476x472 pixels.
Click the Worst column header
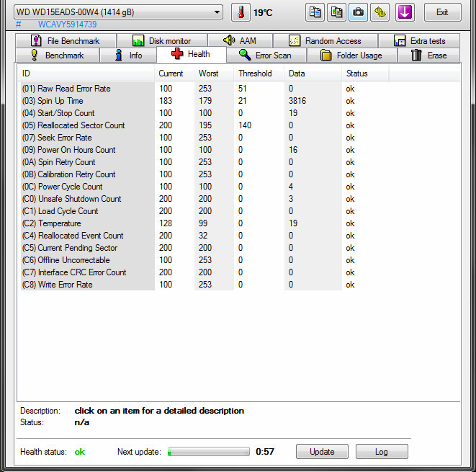214,74
